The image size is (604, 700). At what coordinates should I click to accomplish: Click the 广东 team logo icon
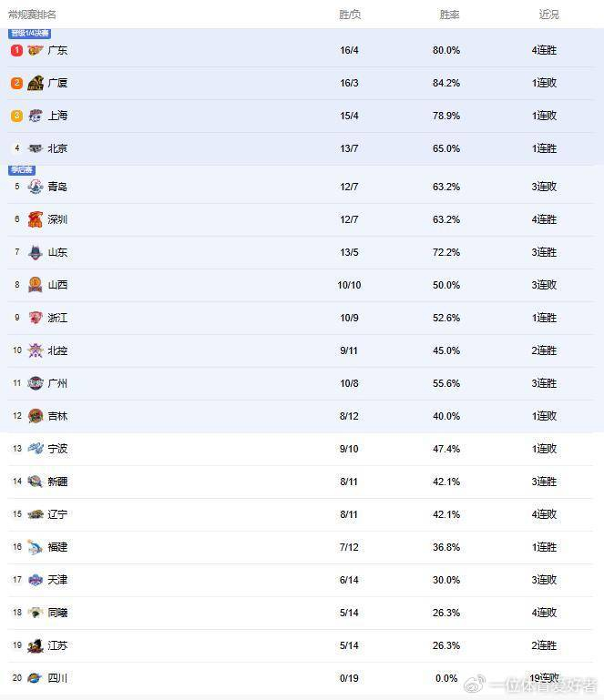(x=36, y=50)
